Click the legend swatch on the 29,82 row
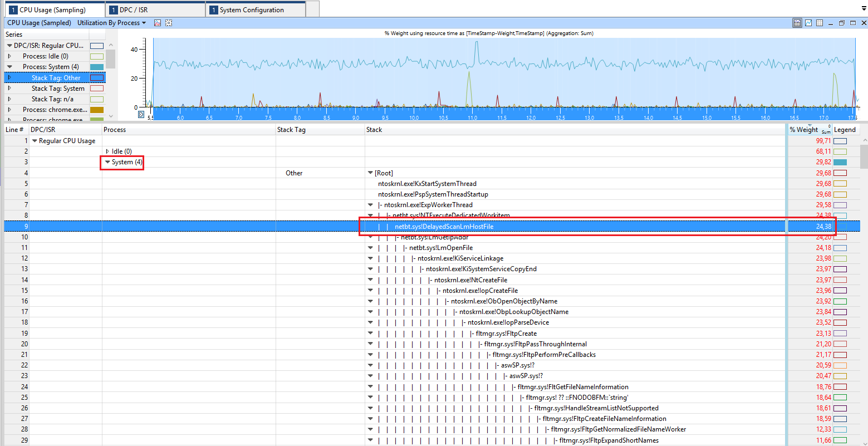The width and height of the screenshot is (868, 446). coord(840,162)
